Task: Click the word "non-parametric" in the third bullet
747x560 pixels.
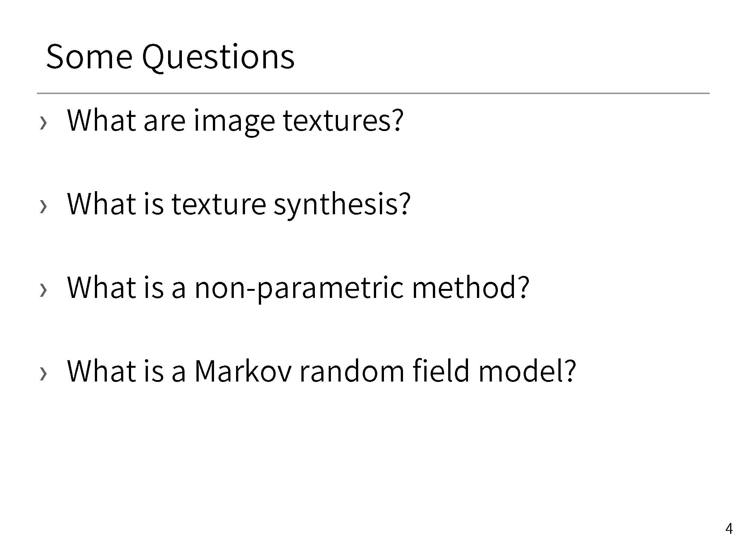Action: (299, 289)
